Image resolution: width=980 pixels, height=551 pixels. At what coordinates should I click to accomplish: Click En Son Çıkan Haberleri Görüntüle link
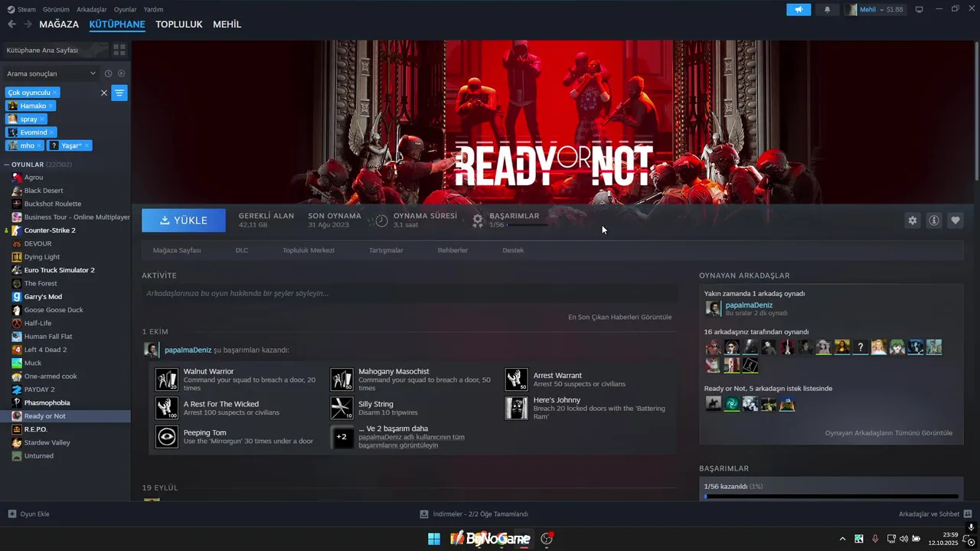(x=619, y=317)
